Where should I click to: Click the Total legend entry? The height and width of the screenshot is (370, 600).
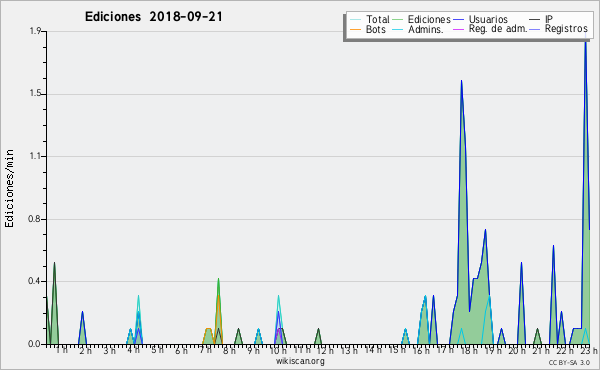tap(370, 19)
